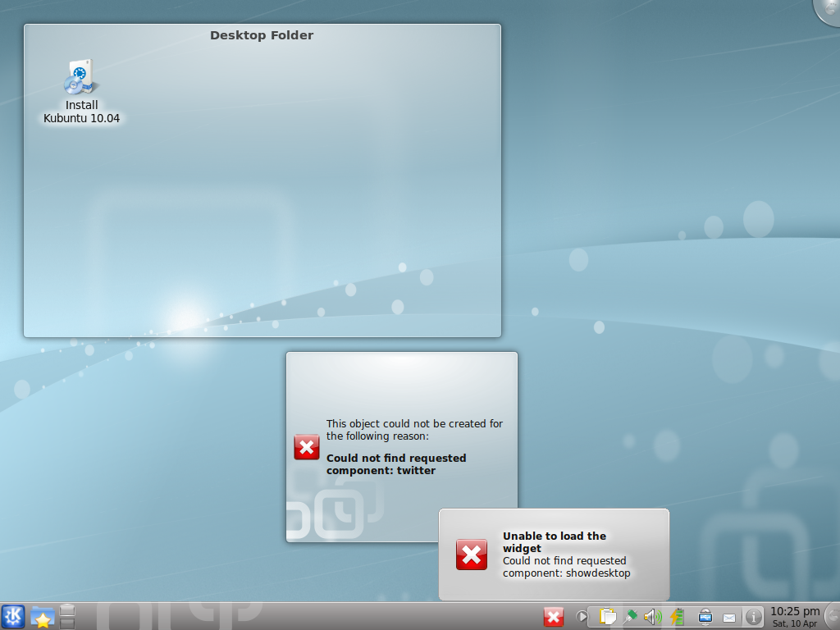Viewport: 840px width, 630px height.
Task: Open the volume mixer speaker icon
Action: coord(653,617)
